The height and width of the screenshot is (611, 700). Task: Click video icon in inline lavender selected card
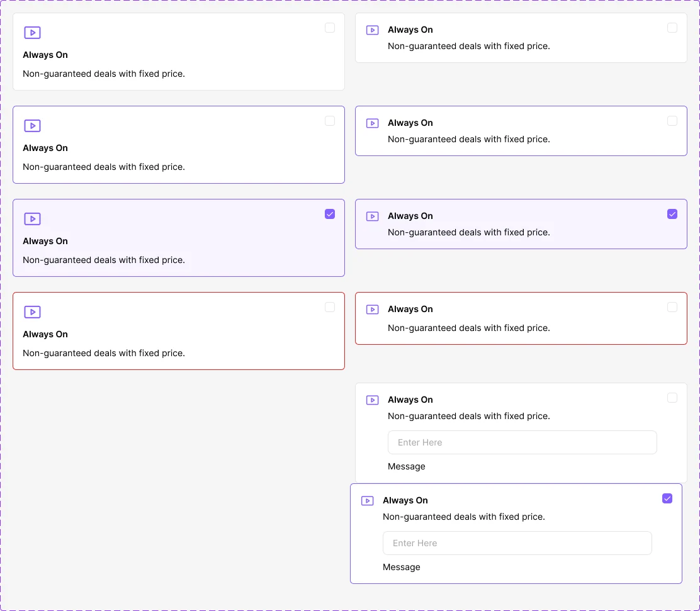point(372,216)
